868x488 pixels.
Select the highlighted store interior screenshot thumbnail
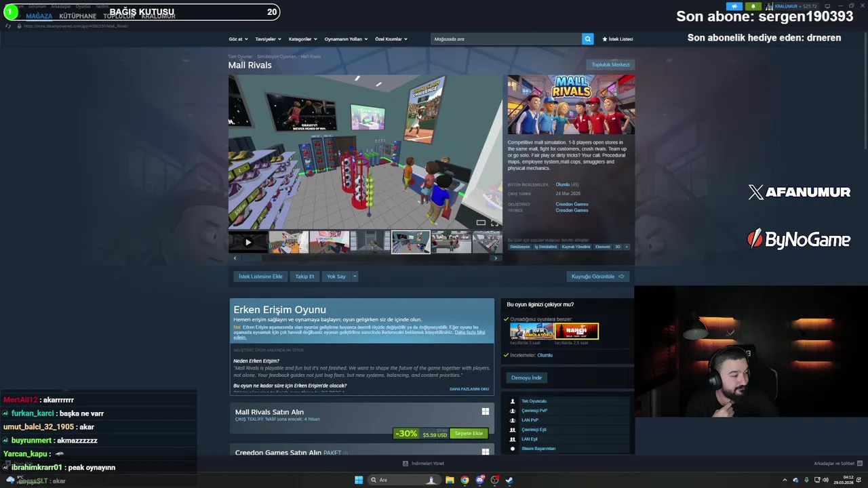pos(410,242)
